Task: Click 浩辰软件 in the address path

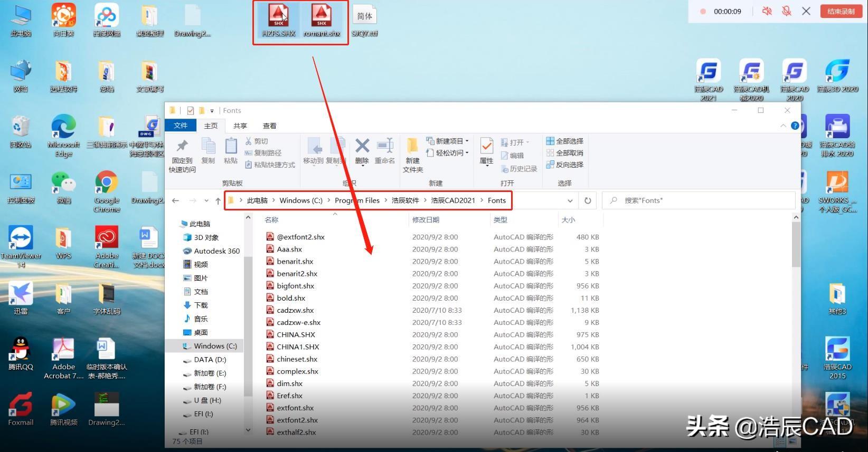Action: pyautogui.click(x=405, y=200)
